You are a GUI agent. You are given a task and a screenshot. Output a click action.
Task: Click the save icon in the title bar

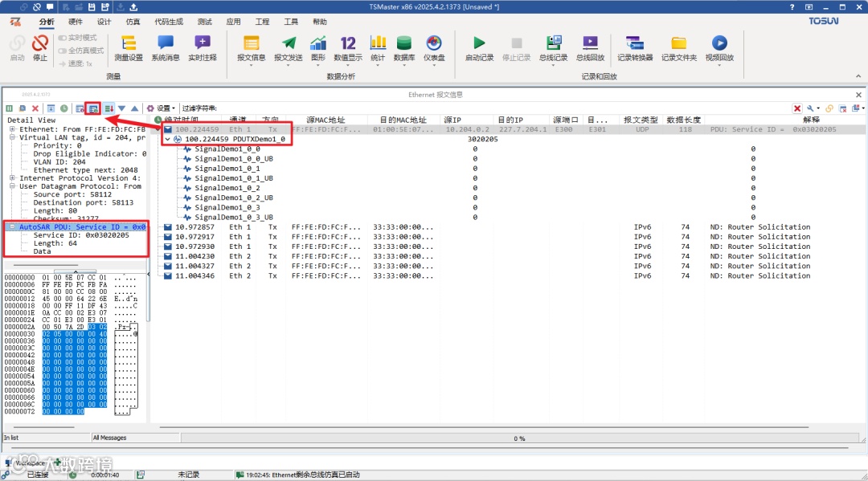[x=92, y=7]
